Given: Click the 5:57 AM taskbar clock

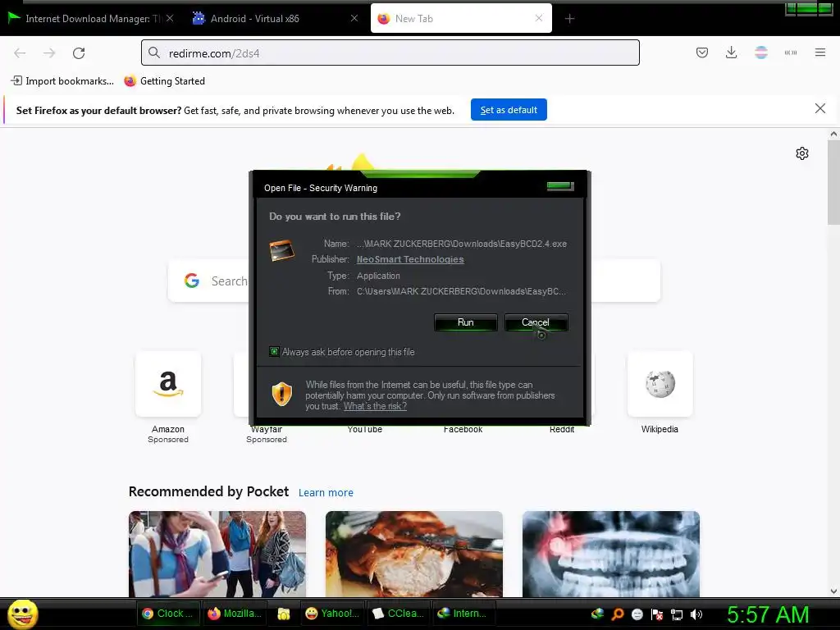Looking at the screenshot, I should [767, 614].
